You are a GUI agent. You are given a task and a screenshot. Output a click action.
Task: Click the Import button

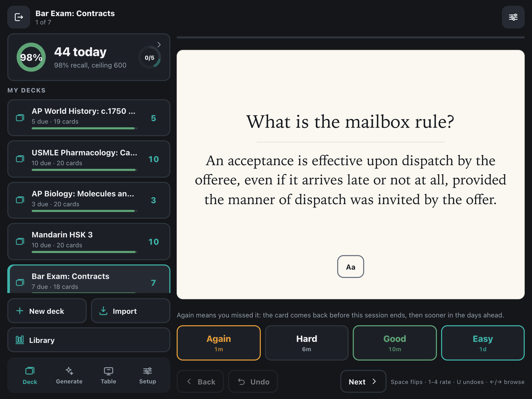click(131, 311)
